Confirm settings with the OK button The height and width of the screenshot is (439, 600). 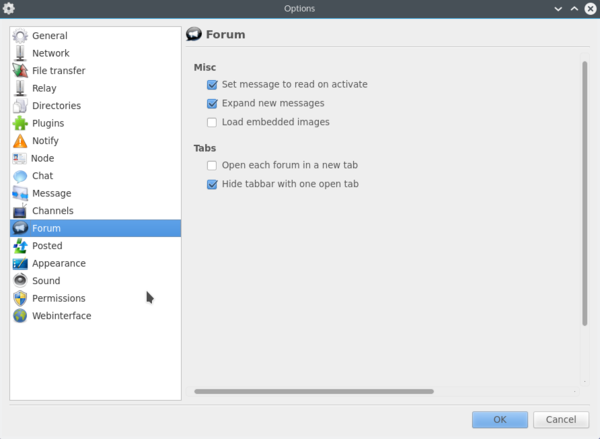500,419
